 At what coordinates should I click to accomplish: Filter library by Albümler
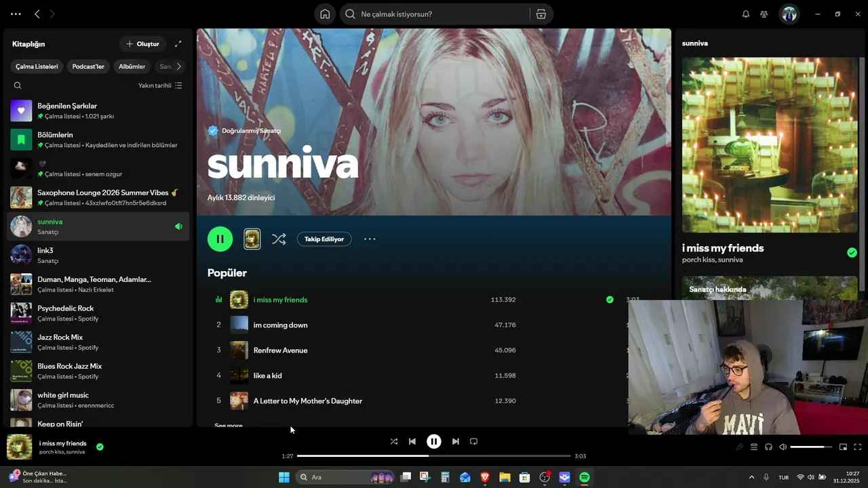[132, 66]
